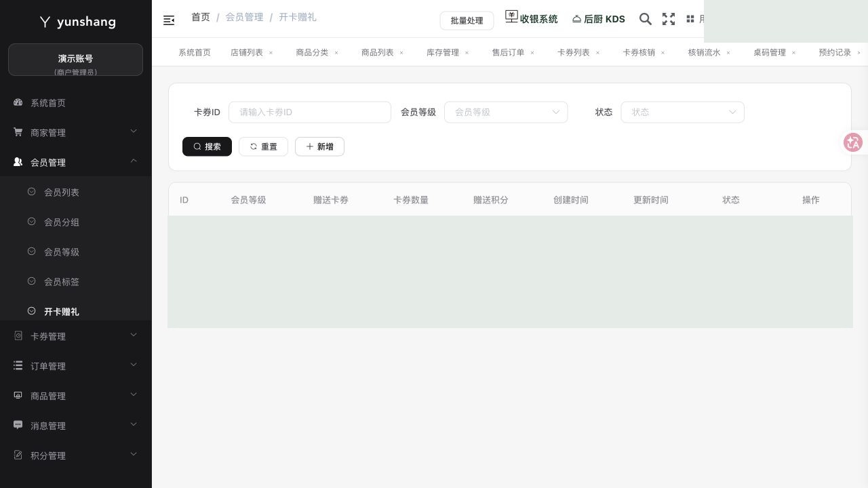Open 会员列表 submenu item
Viewport: 868px width, 488px height.
[x=76, y=192]
